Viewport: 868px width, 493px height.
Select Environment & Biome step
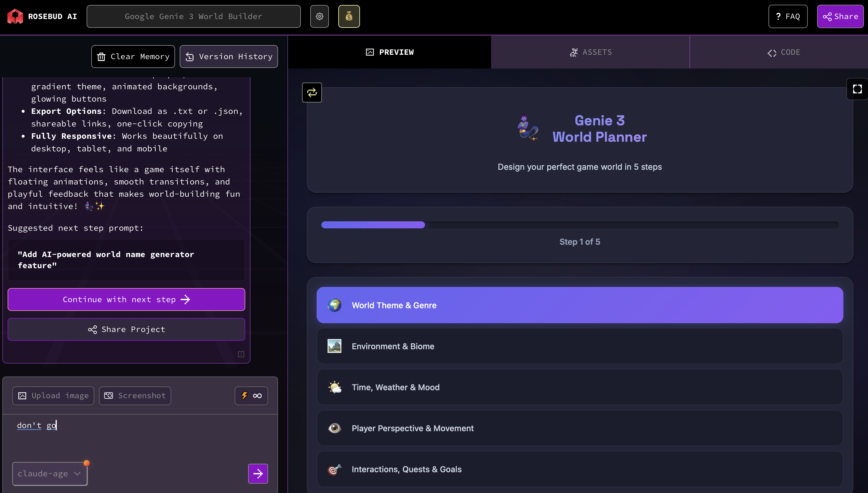(579, 346)
